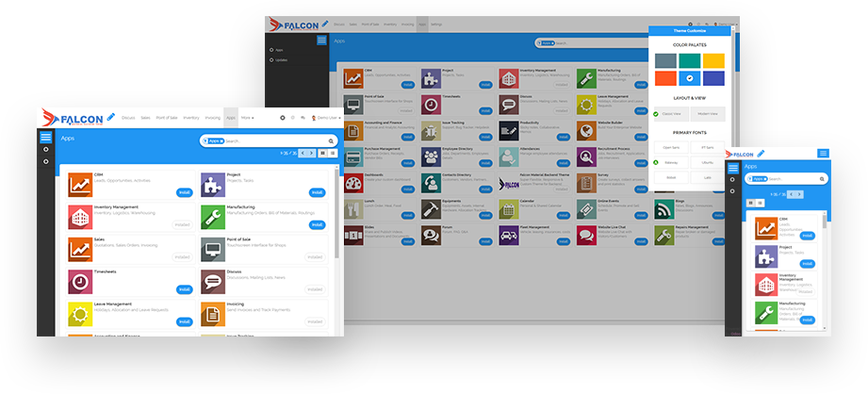Install the CRM app in the right mobile window

[808, 236]
